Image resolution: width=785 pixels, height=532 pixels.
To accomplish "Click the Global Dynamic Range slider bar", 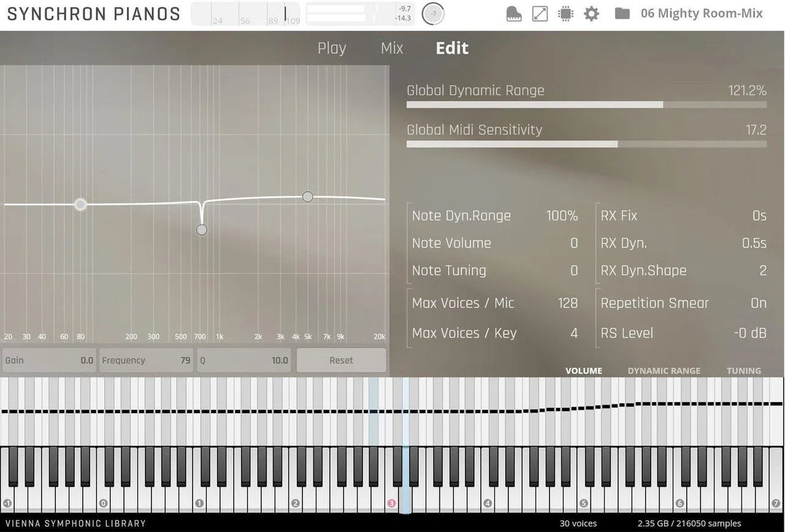I will (586, 105).
